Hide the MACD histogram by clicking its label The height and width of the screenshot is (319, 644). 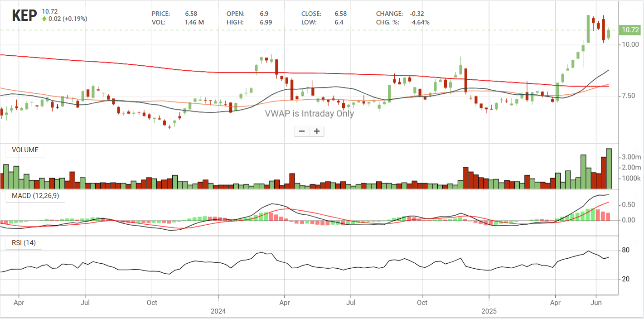35,196
